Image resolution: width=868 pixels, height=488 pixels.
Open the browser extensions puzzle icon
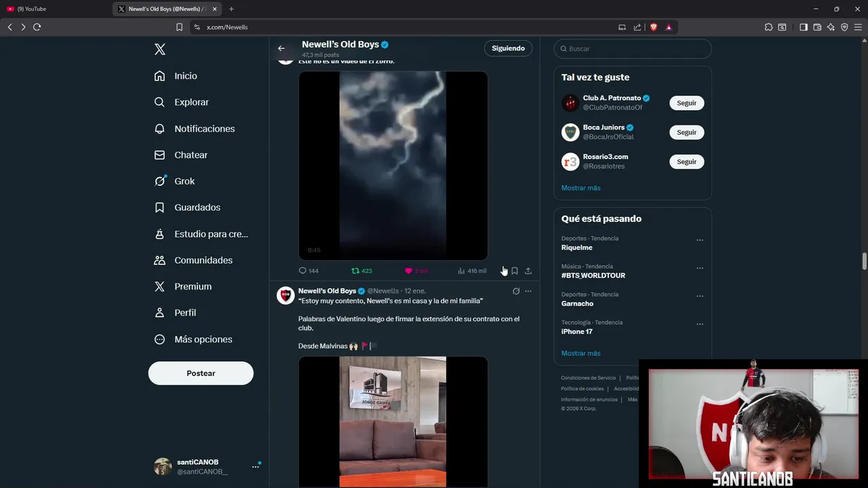point(768,27)
